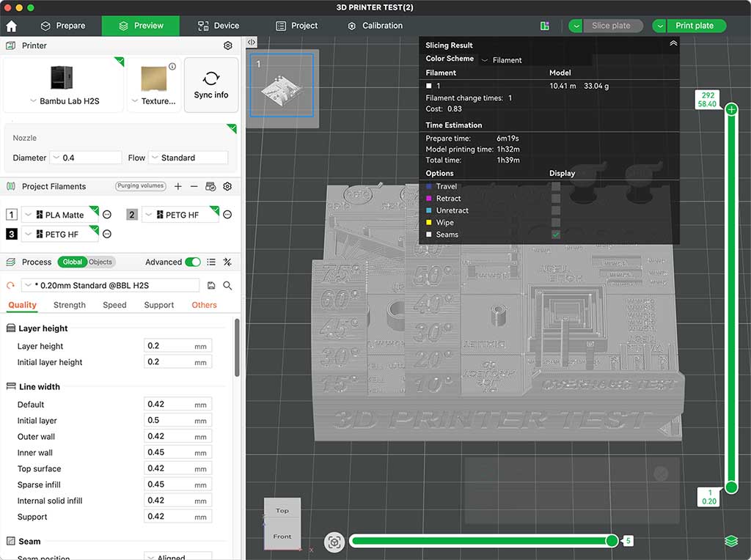Image resolution: width=751 pixels, height=560 pixels.
Task: Open the Others settings tab
Action: (x=204, y=305)
